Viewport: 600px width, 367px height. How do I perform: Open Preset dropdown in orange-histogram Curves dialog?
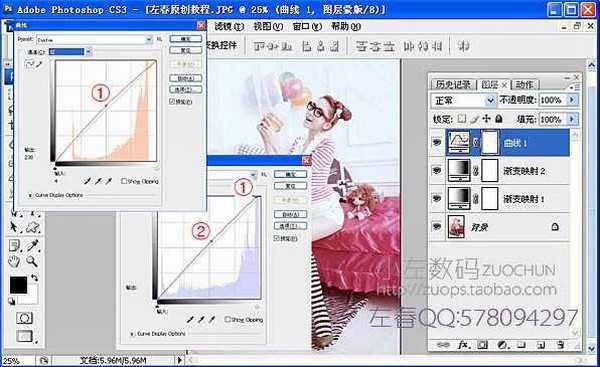pyautogui.click(x=148, y=39)
